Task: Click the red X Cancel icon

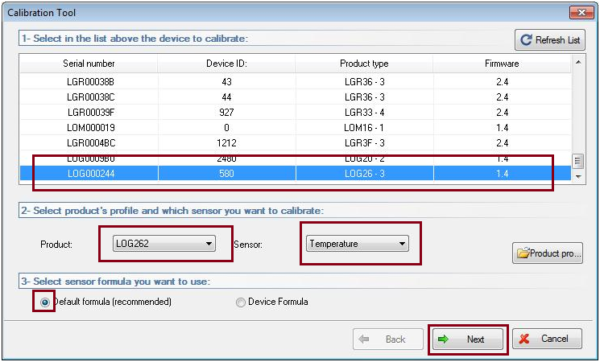Action: (525, 339)
